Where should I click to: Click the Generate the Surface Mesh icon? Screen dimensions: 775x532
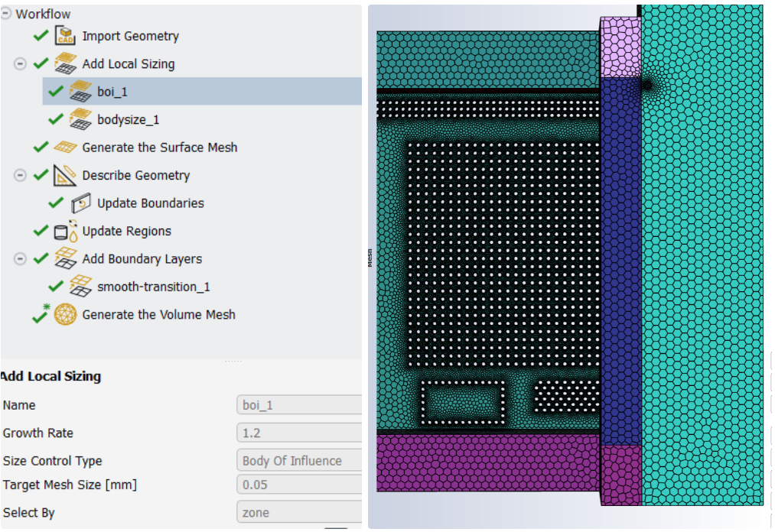[x=65, y=148]
